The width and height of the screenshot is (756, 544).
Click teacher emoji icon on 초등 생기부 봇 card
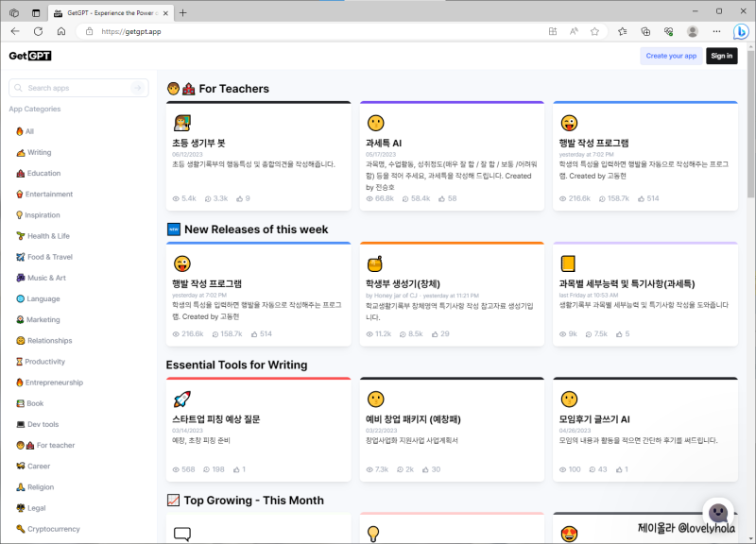point(182,123)
